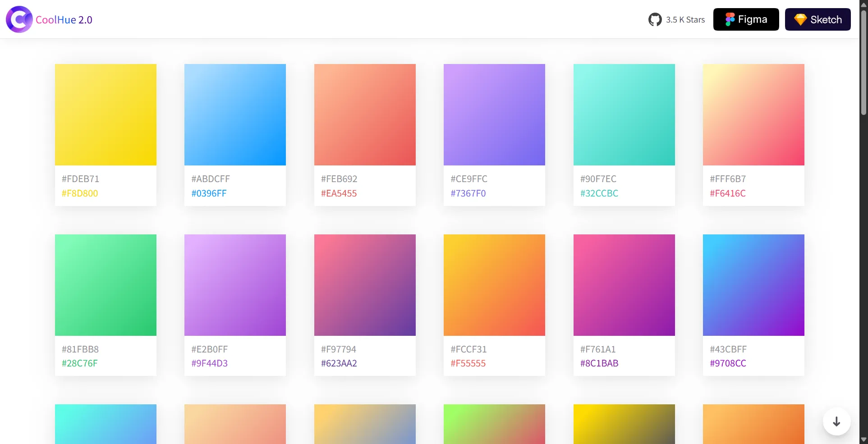
Task: Select the blue #ABDCFF gradient swatch
Action: pos(235,114)
